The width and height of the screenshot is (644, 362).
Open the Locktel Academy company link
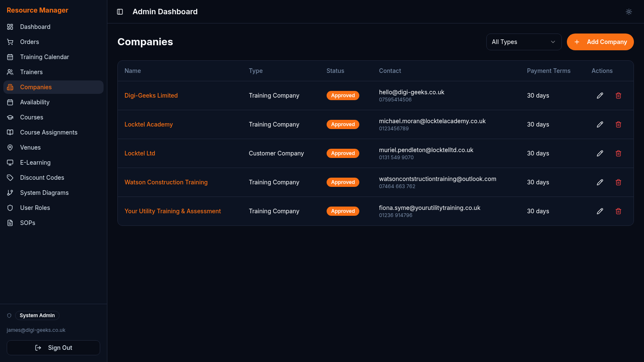click(148, 124)
